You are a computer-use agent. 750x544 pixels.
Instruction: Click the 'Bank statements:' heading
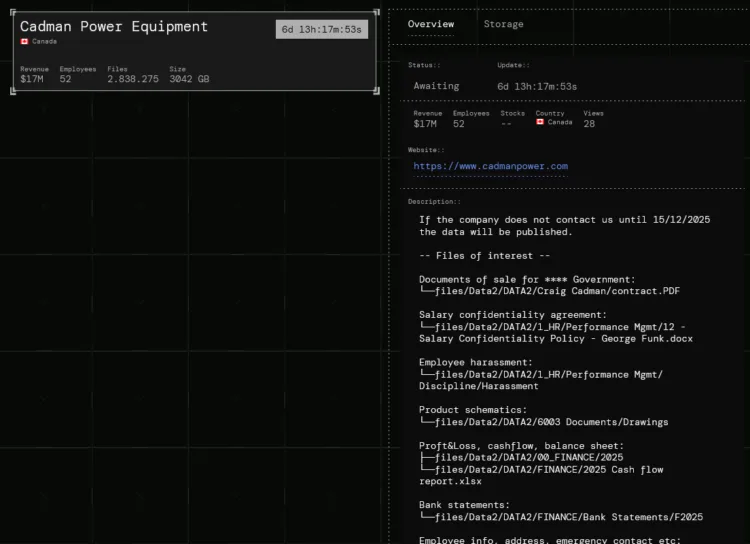464,505
